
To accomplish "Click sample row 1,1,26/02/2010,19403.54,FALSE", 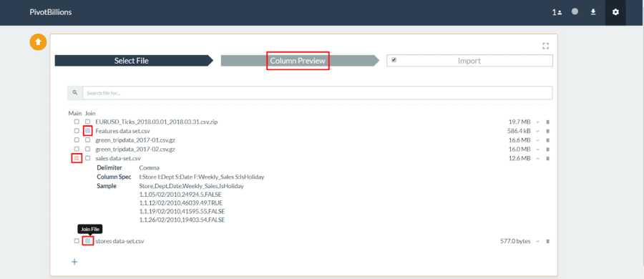I will point(182,220).
